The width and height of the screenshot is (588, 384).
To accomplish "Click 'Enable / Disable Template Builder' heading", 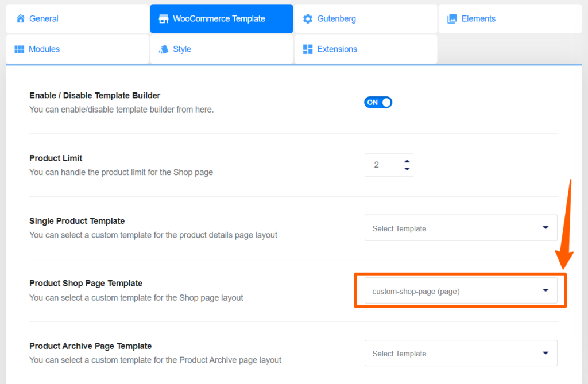I will pos(95,96).
